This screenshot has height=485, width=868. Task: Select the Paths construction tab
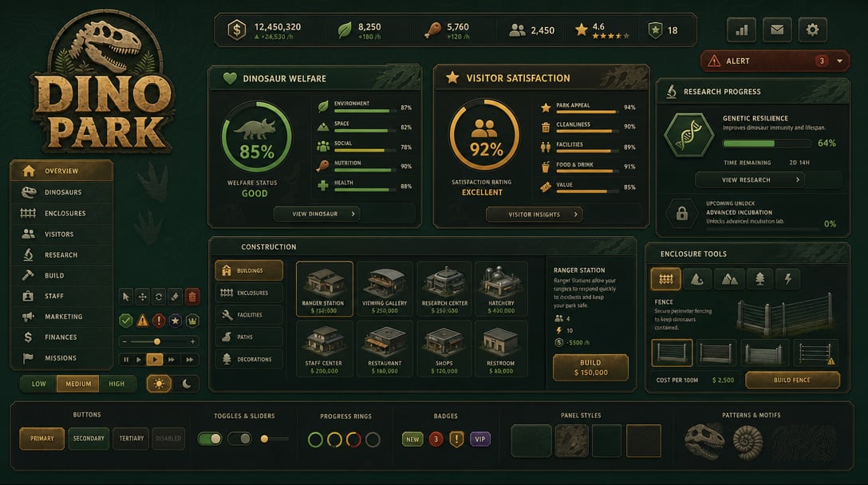tap(249, 337)
